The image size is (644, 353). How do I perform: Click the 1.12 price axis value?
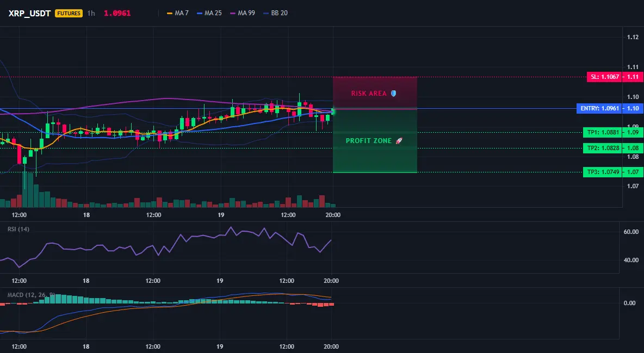pyautogui.click(x=633, y=37)
